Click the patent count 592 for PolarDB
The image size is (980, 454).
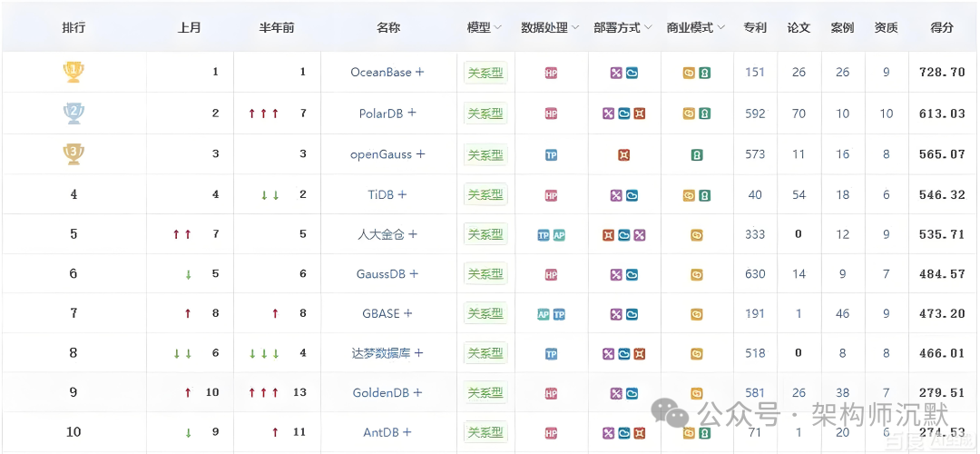click(x=755, y=113)
